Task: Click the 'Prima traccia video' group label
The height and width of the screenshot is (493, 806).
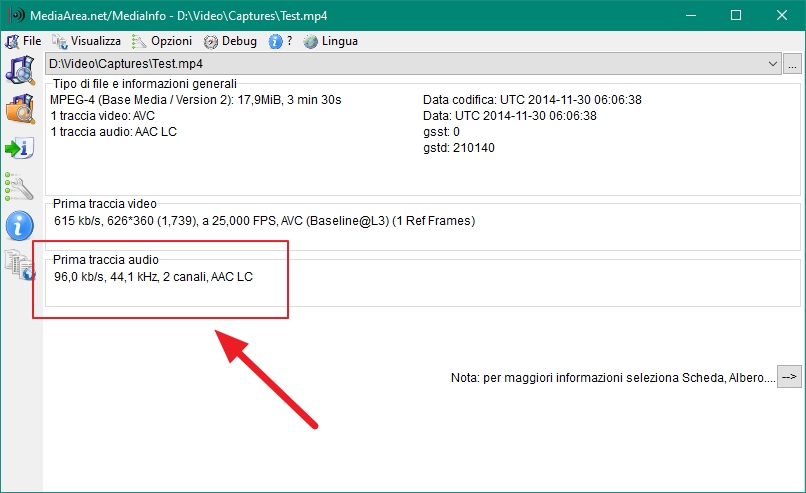Action: 104,204
